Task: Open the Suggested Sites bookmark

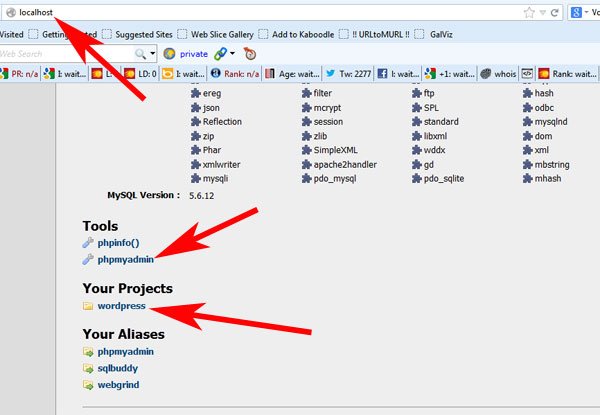Action: [x=138, y=33]
